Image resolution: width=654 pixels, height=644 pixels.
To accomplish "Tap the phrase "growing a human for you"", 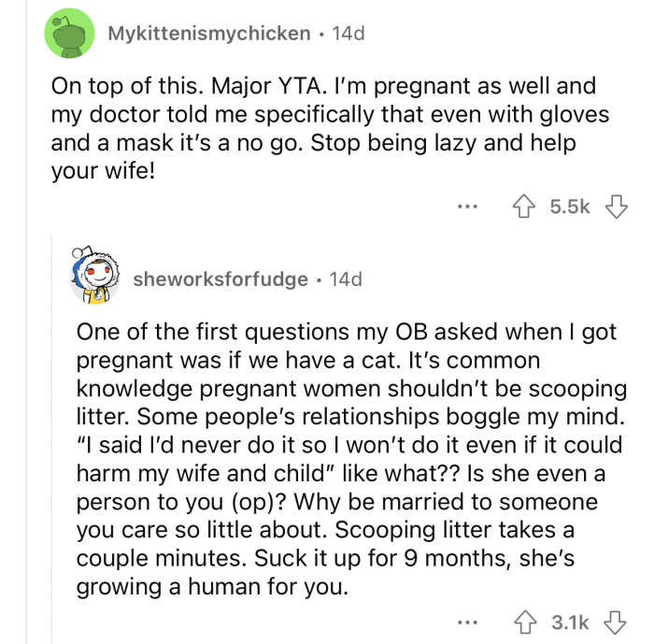I will pyautogui.click(x=211, y=586).
